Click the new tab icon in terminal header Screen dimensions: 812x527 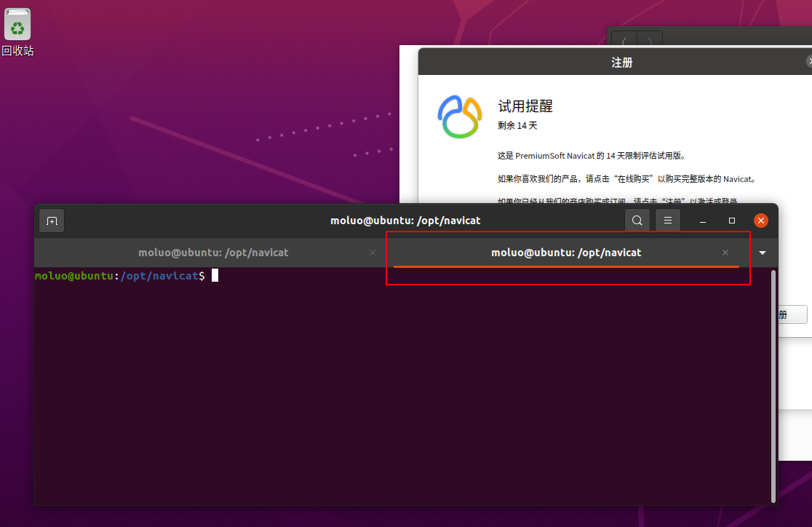coord(52,221)
